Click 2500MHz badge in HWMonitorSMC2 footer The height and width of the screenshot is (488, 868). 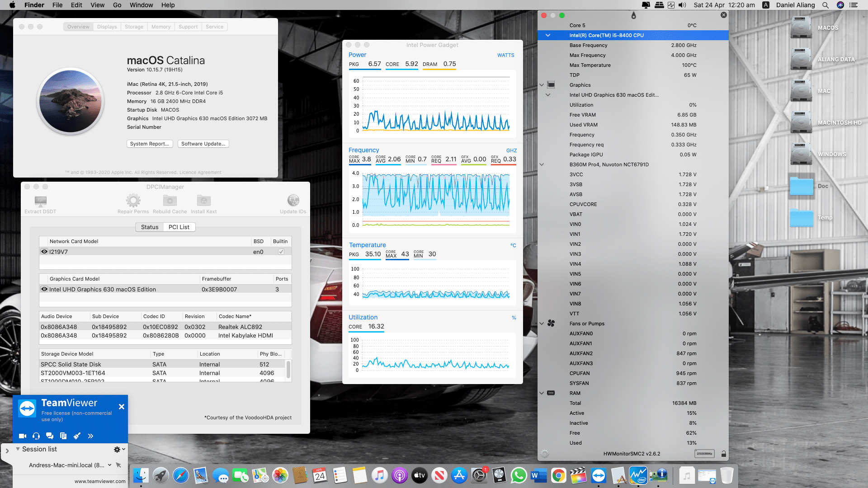click(x=704, y=454)
